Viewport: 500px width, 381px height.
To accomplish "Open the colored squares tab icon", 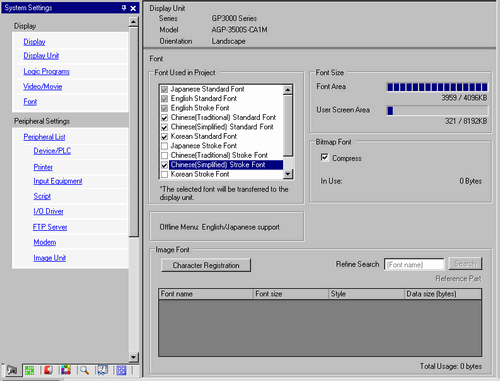I will 66,370.
